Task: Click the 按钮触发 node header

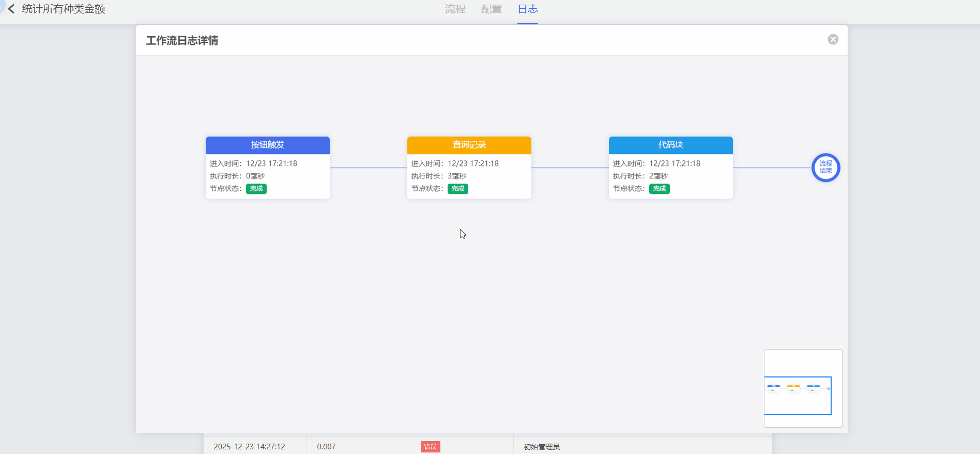Action: (267, 145)
